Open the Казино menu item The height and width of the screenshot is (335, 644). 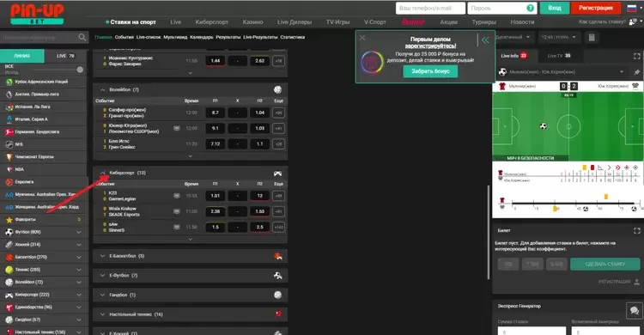(252, 21)
